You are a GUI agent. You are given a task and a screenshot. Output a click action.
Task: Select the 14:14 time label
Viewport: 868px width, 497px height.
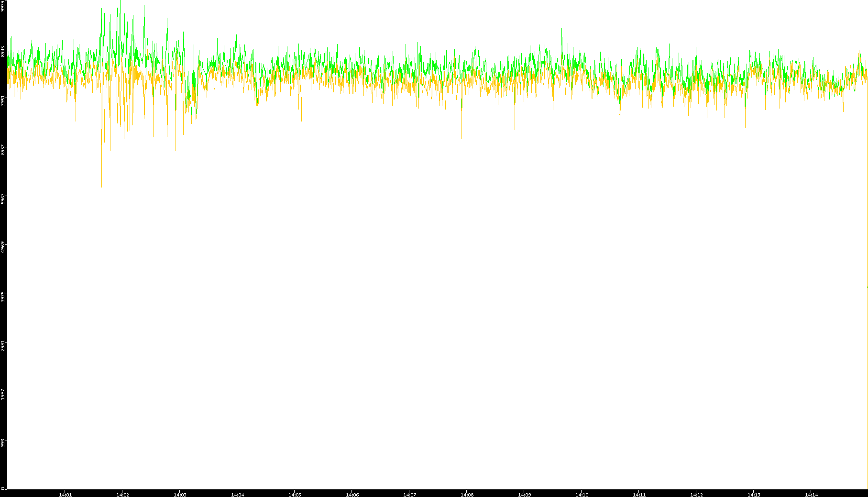[811, 495]
